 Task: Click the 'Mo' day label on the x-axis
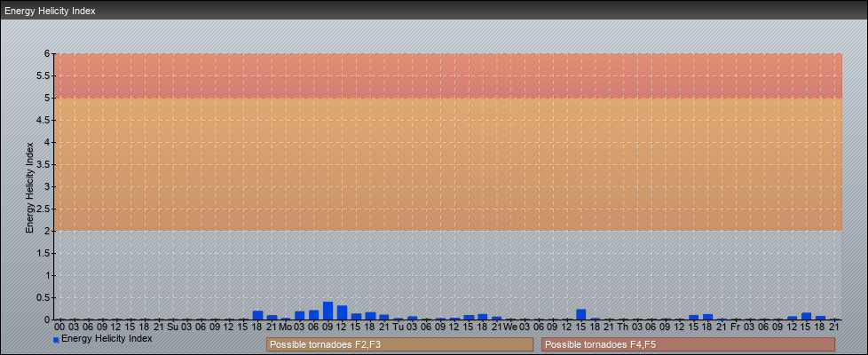point(285,327)
